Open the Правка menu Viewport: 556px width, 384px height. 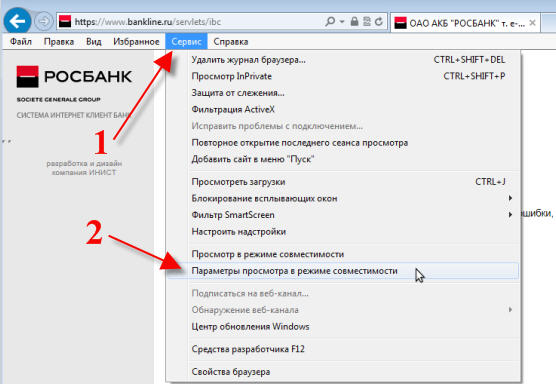(x=59, y=42)
